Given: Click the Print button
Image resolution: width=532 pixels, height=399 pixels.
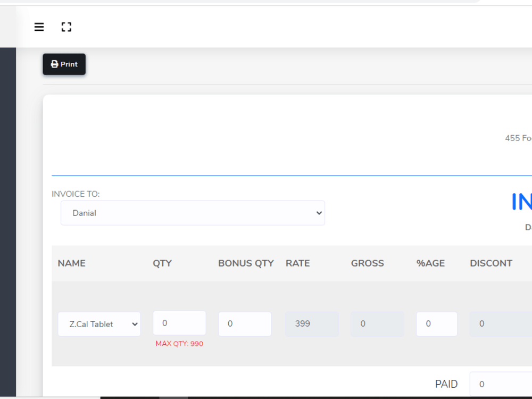Looking at the screenshot, I should pos(64,64).
